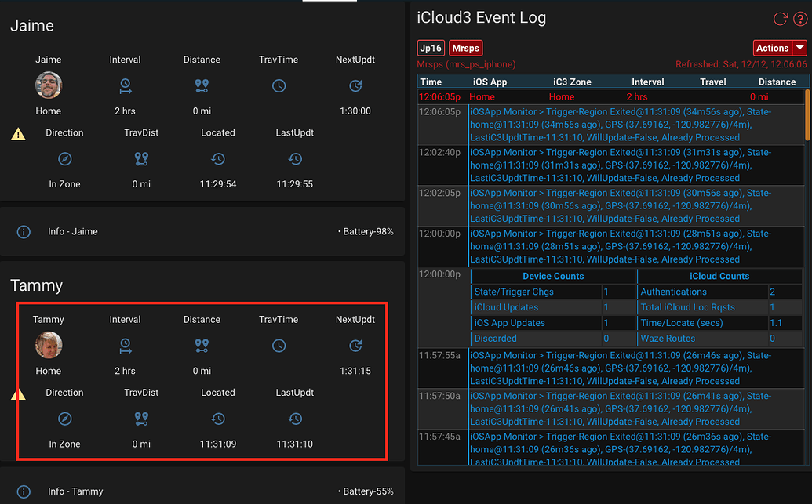Open the Actions dropdown arrow
Image resolution: width=812 pixels, height=504 pixels.
point(798,48)
